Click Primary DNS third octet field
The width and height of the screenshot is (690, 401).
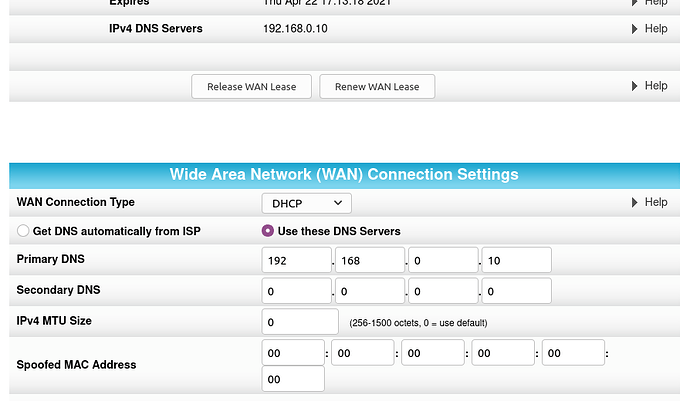pos(443,260)
